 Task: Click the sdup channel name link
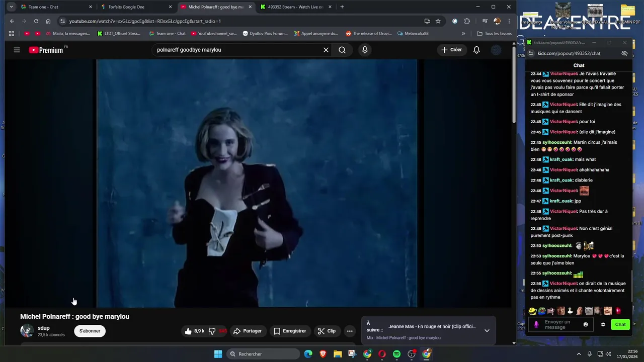(44, 328)
